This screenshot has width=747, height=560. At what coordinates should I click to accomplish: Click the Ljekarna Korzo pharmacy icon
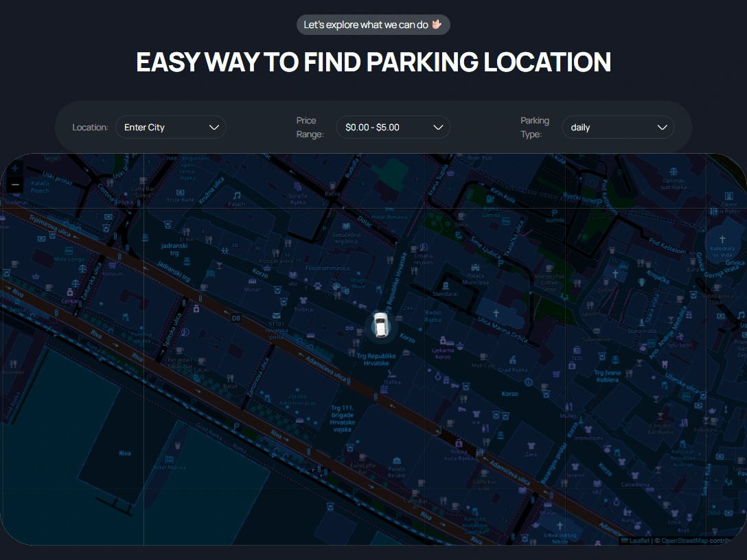coord(443,340)
